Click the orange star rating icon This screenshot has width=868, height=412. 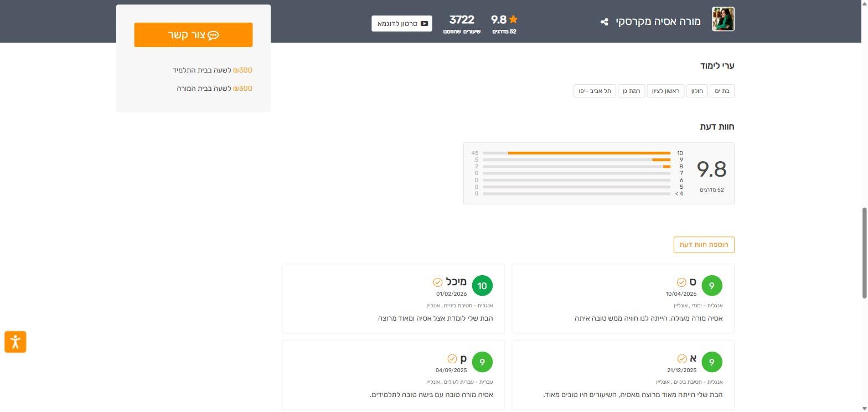513,19
